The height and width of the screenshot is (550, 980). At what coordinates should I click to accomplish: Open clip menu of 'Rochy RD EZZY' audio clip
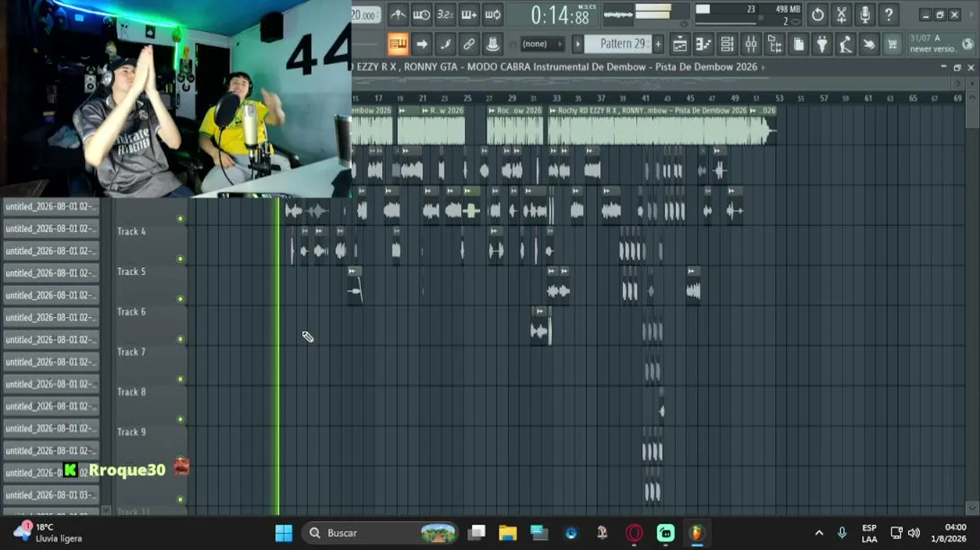[x=553, y=111]
